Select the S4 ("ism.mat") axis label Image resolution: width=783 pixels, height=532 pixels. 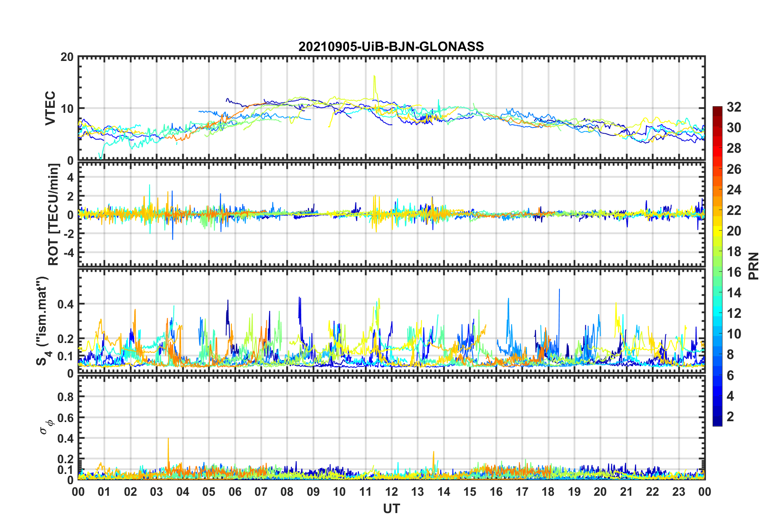pos(43,321)
